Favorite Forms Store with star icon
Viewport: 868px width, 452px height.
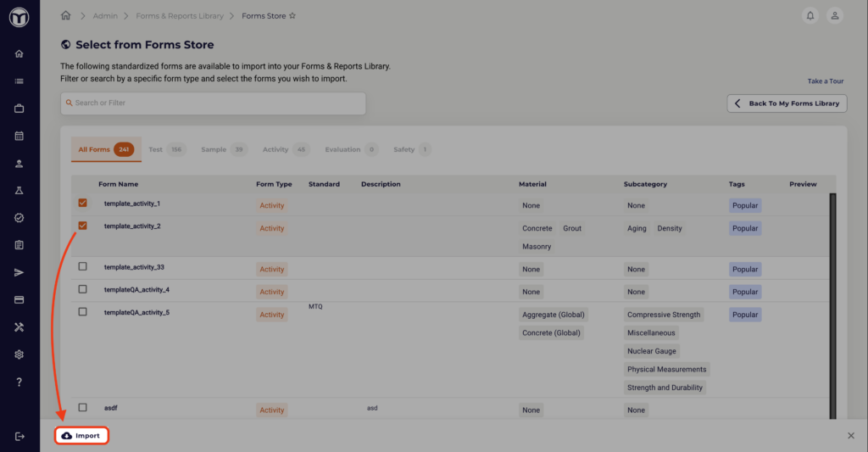(292, 15)
